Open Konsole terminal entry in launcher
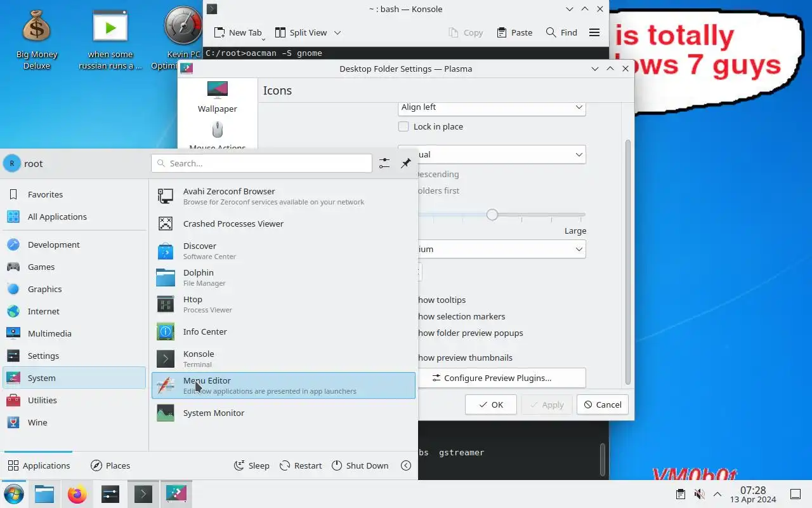The width and height of the screenshot is (812, 508). tap(283, 359)
